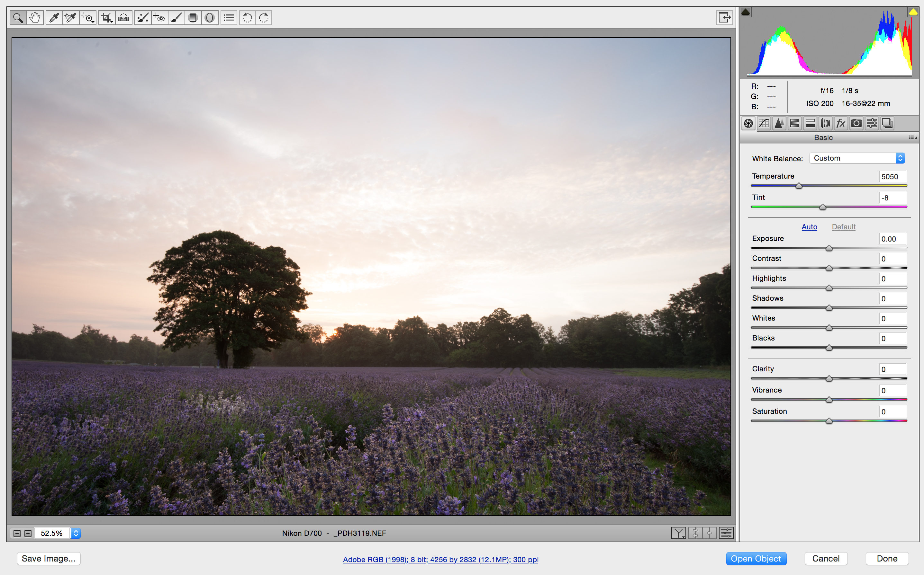Open the HSL / Grayscale panel tab

[795, 123]
